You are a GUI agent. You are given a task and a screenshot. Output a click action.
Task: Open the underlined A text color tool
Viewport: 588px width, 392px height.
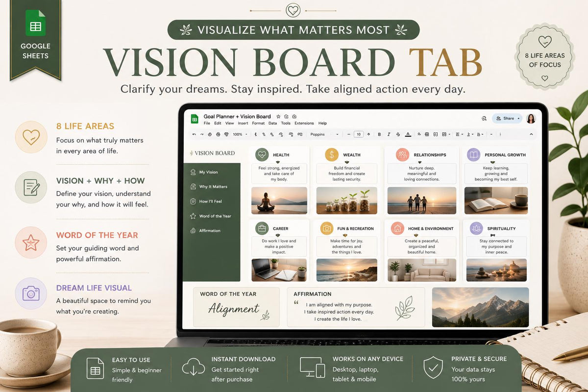point(408,134)
